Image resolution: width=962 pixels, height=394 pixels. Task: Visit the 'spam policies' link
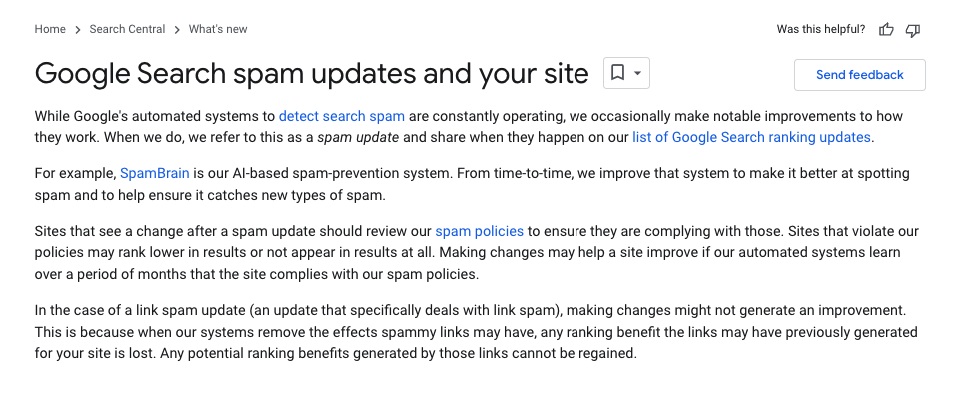[479, 231]
